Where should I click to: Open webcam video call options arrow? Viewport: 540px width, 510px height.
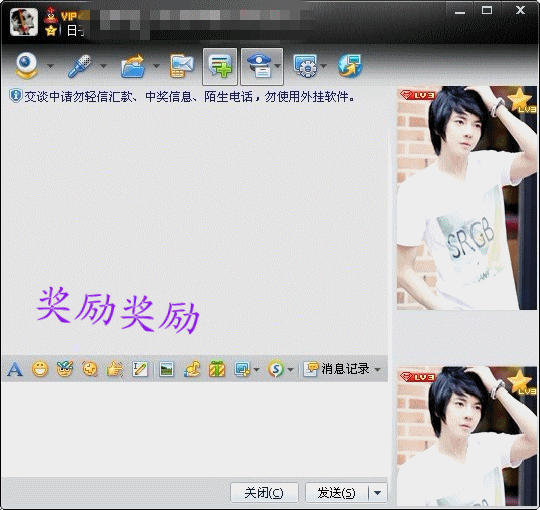(x=51, y=65)
